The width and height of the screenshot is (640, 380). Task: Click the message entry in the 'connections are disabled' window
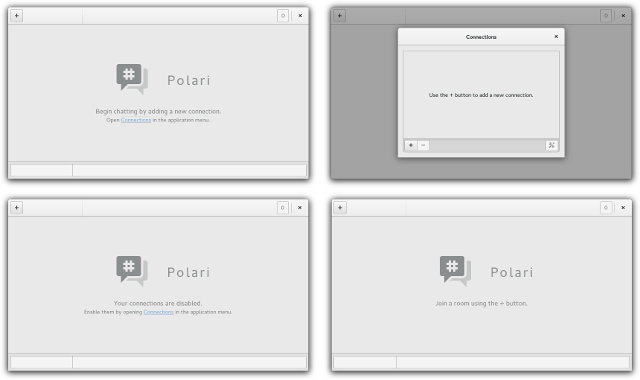189,362
